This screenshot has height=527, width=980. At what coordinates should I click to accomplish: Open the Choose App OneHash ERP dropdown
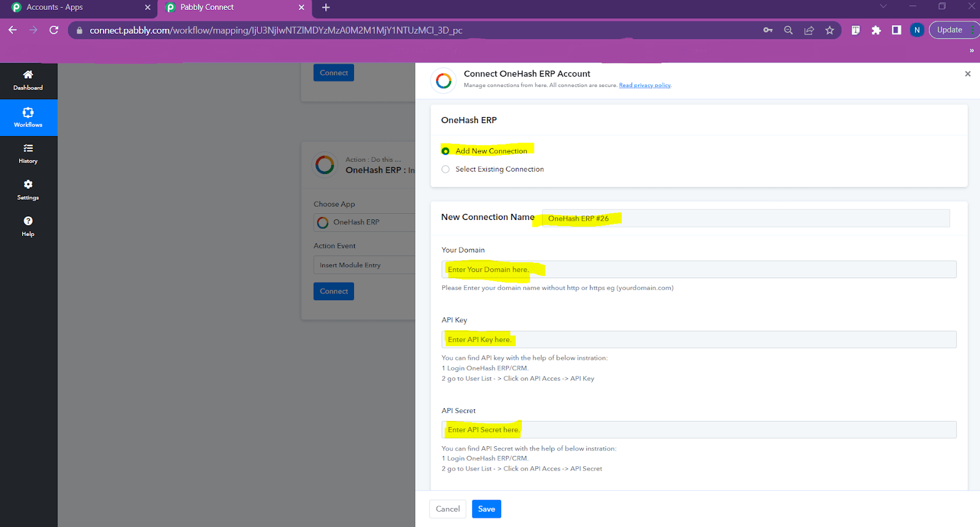tap(364, 222)
